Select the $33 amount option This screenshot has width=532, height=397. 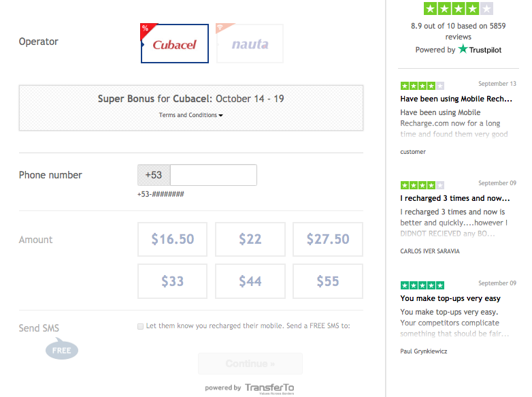172,281
